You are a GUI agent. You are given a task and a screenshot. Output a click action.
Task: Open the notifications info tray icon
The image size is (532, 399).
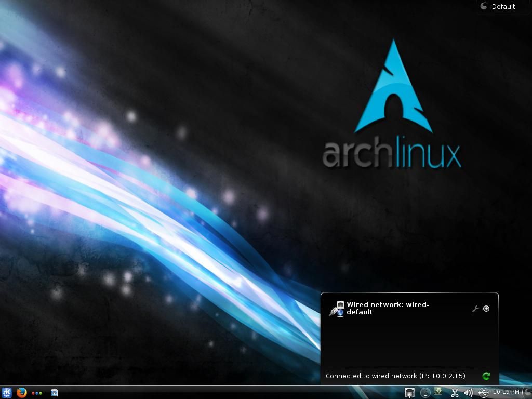[x=425, y=393]
